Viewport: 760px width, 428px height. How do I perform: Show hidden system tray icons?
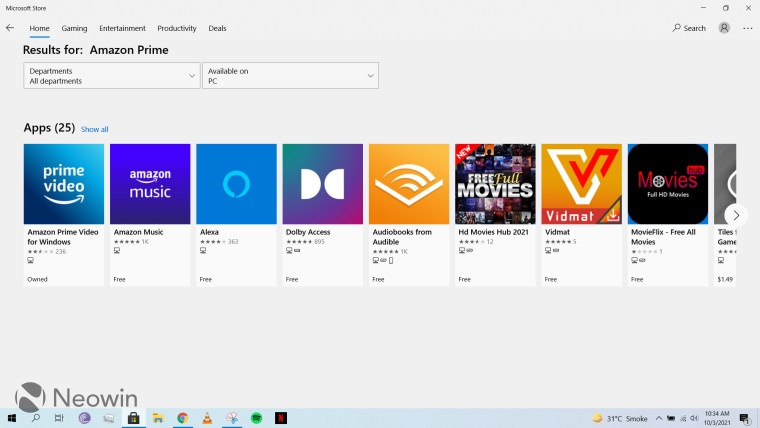point(659,418)
